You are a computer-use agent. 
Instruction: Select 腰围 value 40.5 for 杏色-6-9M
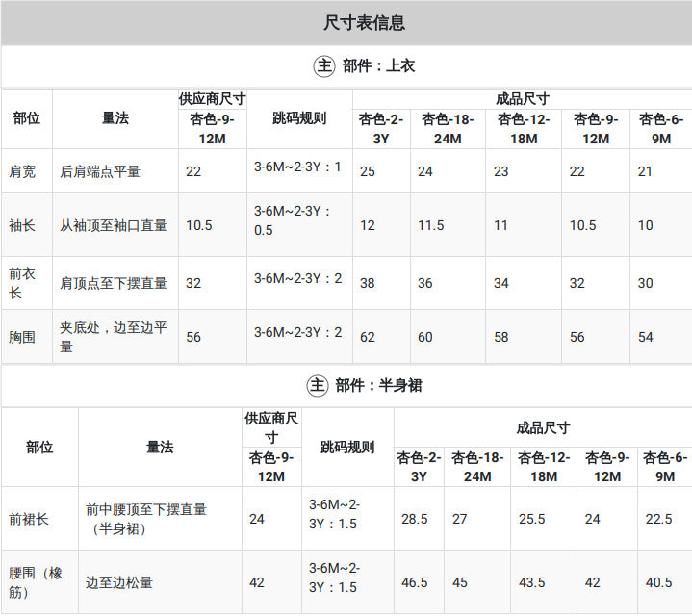tap(659, 582)
